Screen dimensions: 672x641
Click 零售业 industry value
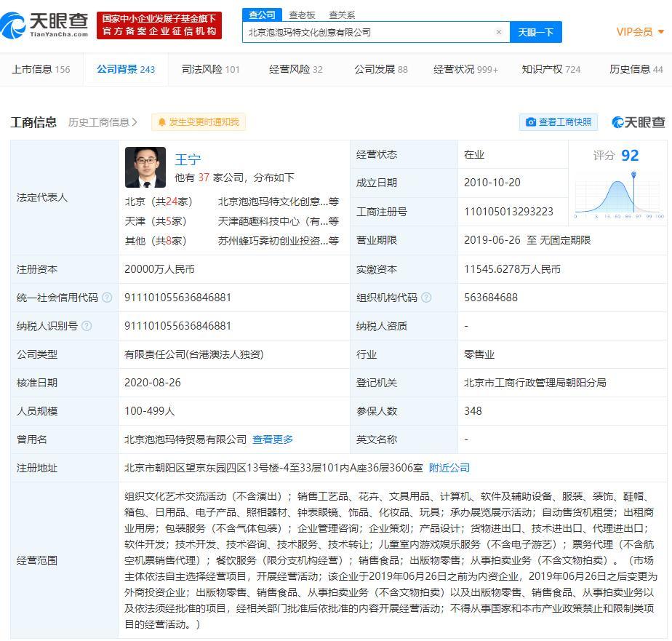(x=479, y=354)
